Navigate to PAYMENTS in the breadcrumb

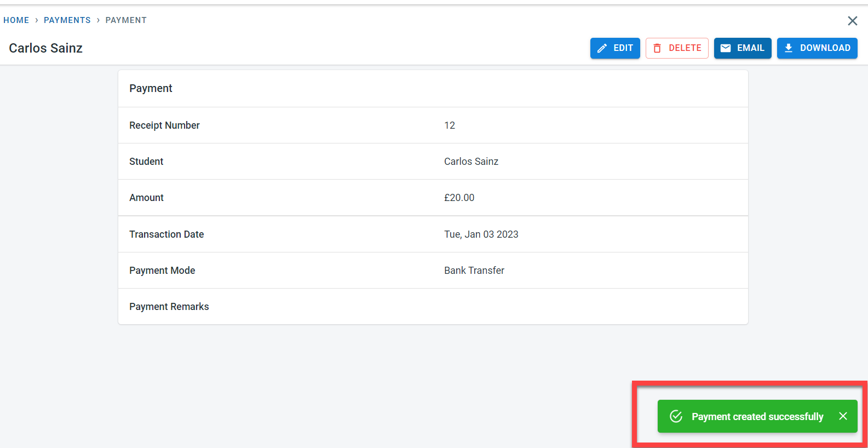click(67, 20)
